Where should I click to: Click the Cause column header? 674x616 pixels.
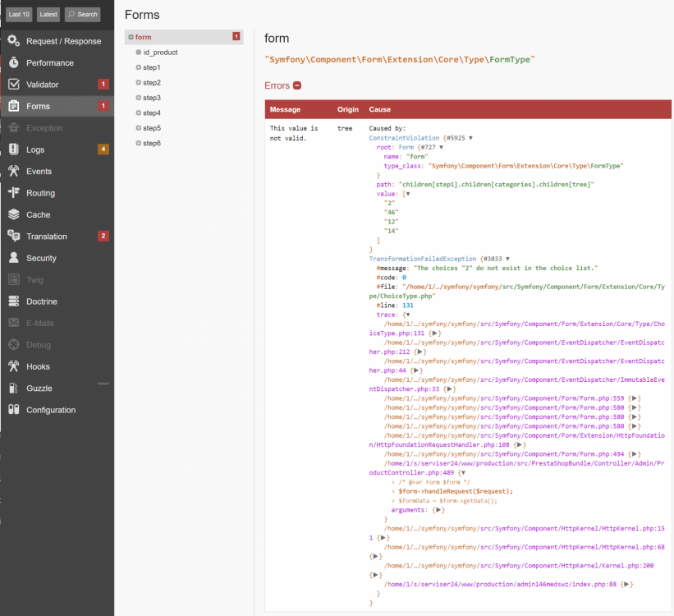[379, 109]
